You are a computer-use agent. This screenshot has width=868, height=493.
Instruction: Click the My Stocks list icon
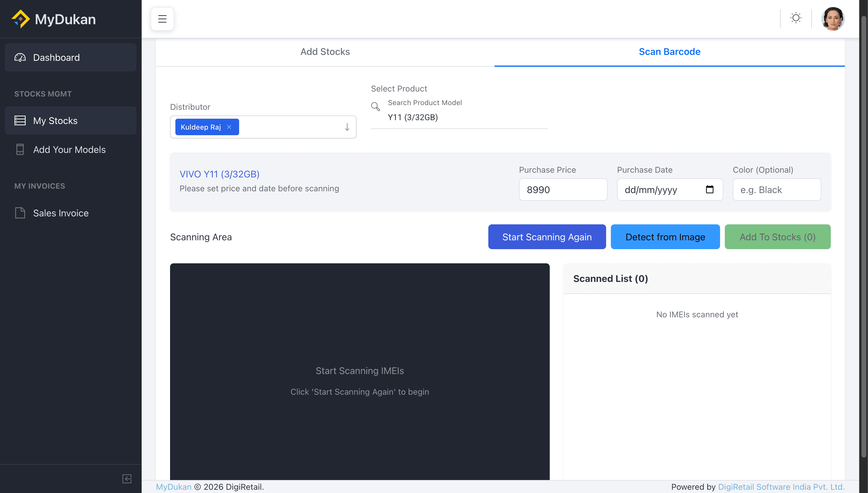pyautogui.click(x=20, y=120)
